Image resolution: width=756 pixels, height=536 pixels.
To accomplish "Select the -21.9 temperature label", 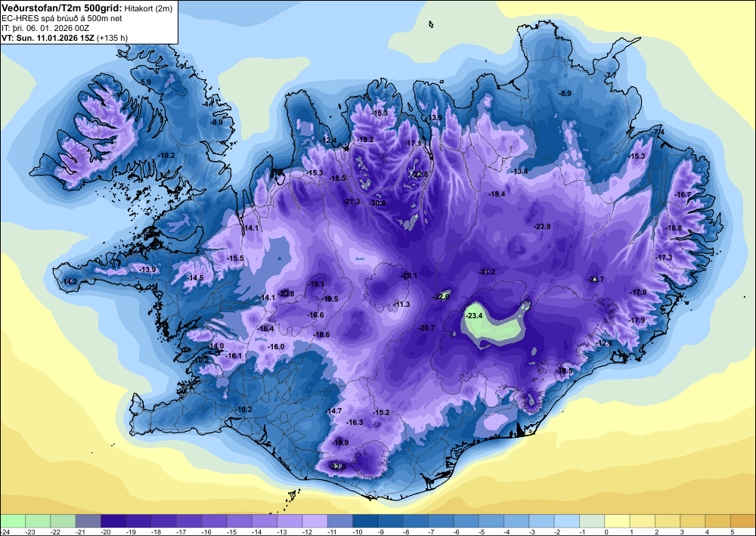I will (542, 227).
